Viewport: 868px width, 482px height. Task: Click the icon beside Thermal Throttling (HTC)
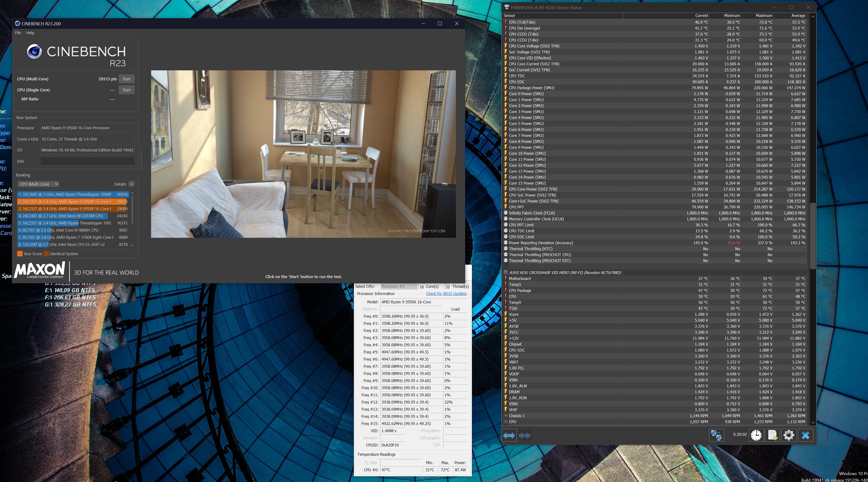(x=505, y=249)
